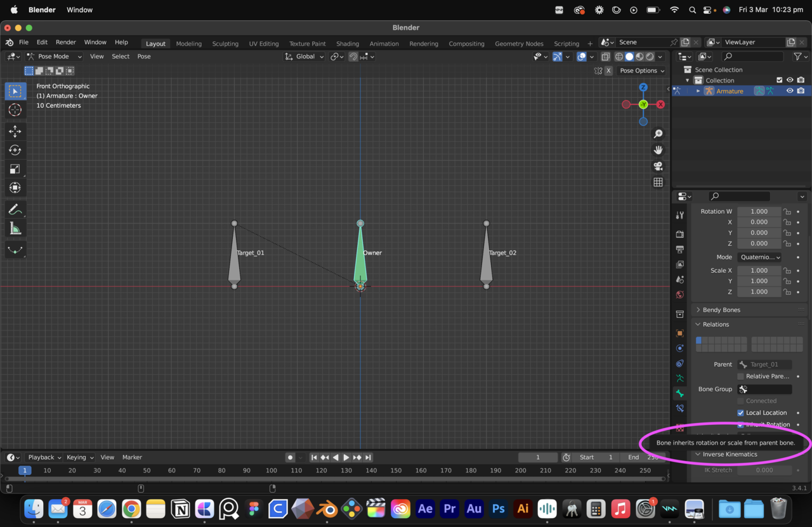Toggle the Local Location checkbox
This screenshot has height=527, width=812.
(x=740, y=413)
